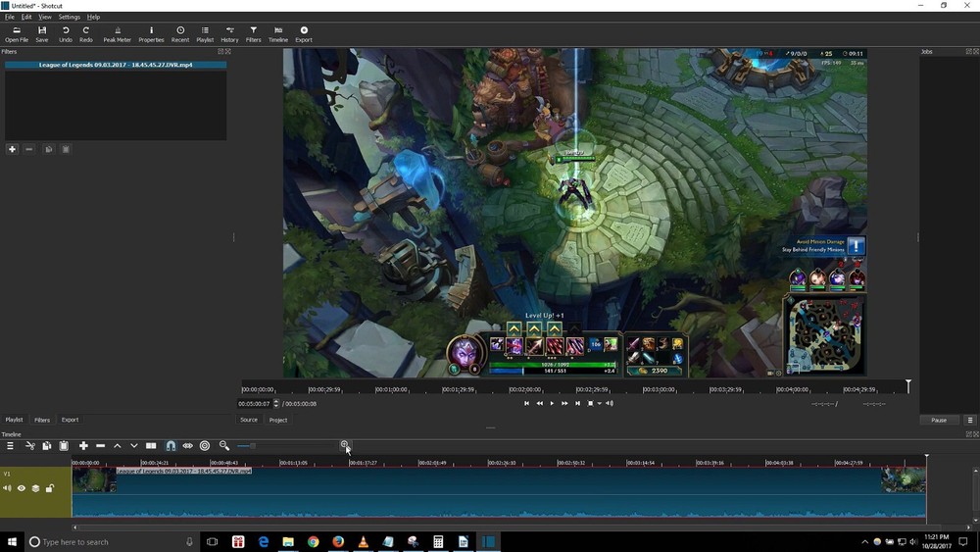Lock the V1 track
The image size is (980, 552).
tap(50, 488)
